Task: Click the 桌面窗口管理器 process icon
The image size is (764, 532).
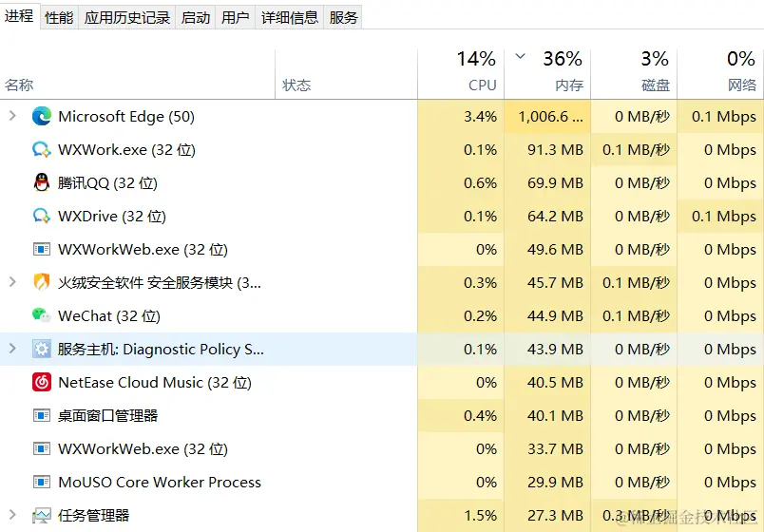Action: (42, 415)
